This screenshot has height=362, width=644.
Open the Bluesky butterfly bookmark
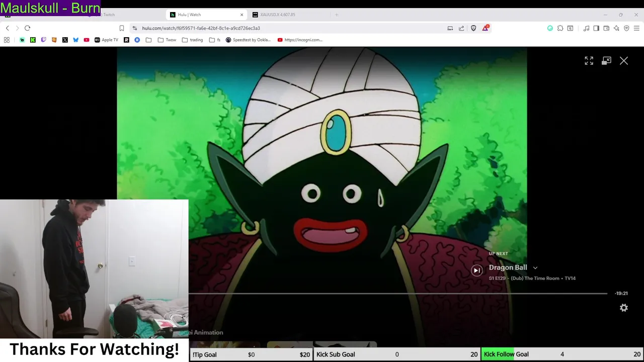[x=75, y=40]
